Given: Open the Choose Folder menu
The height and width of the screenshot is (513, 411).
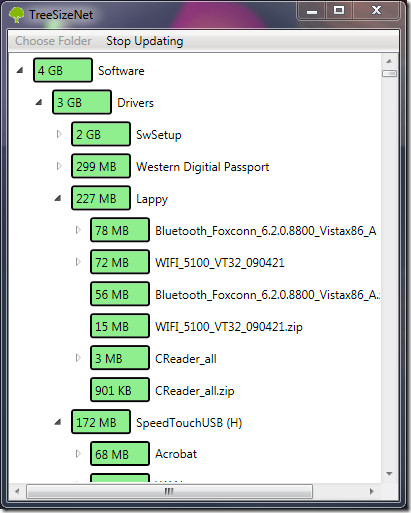Looking at the screenshot, I should coord(53,41).
